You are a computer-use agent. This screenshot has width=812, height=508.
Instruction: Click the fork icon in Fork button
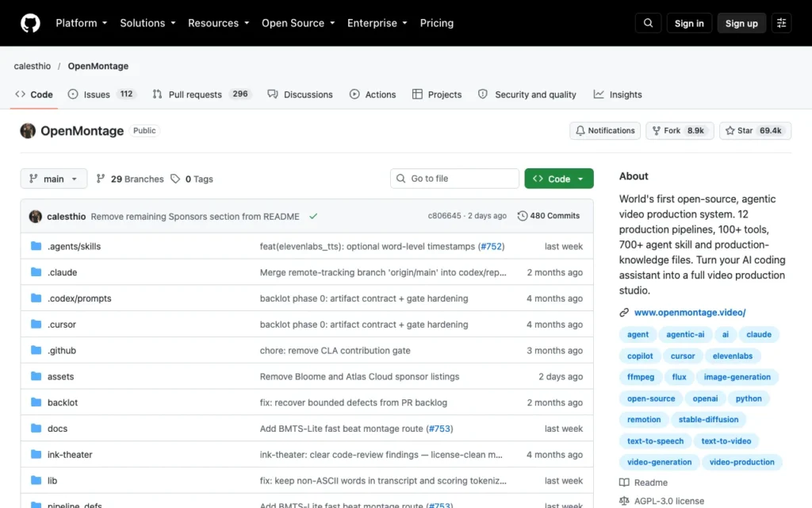point(656,131)
